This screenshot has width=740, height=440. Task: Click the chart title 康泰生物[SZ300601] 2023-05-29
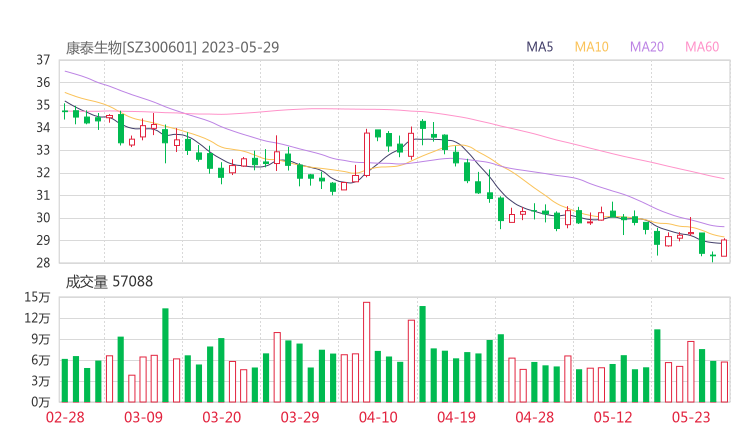(172, 48)
